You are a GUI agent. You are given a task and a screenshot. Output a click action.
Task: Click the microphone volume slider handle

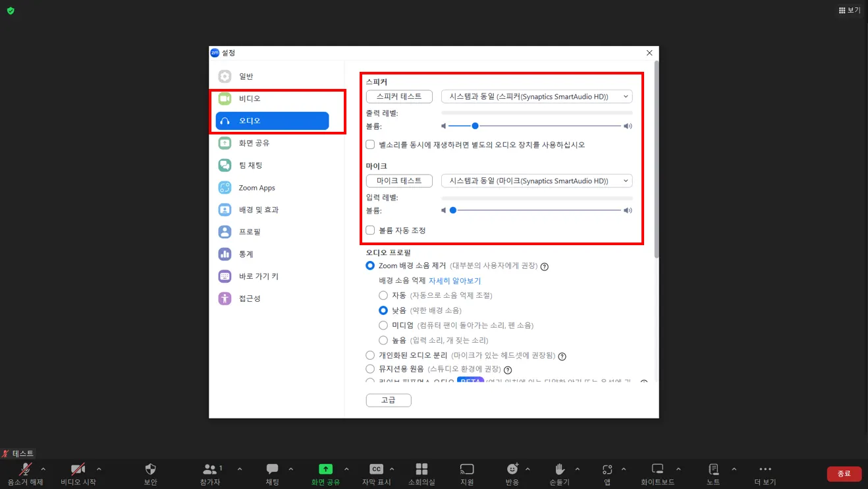(x=452, y=211)
